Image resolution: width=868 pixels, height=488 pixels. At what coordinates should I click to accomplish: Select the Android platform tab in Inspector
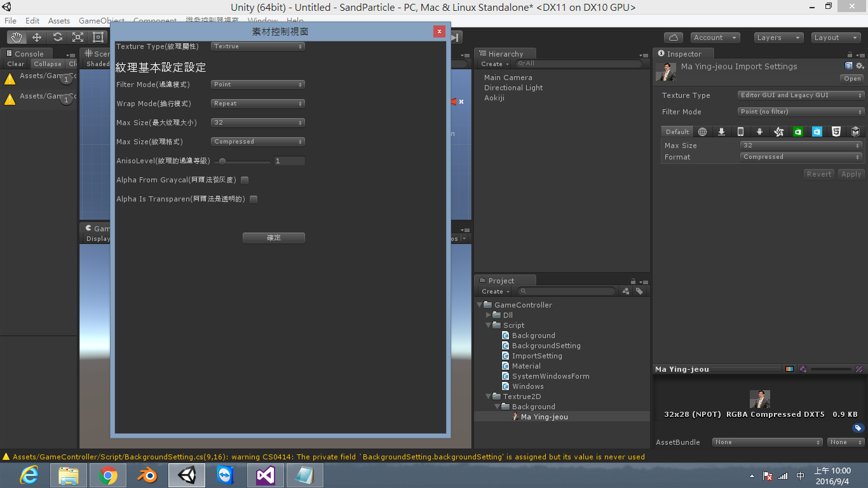point(759,132)
